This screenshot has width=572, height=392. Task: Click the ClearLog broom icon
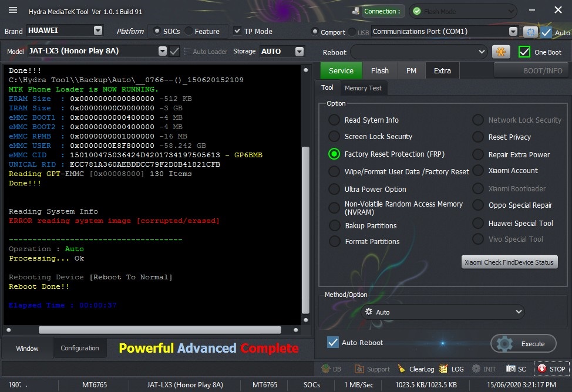pyautogui.click(x=402, y=369)
